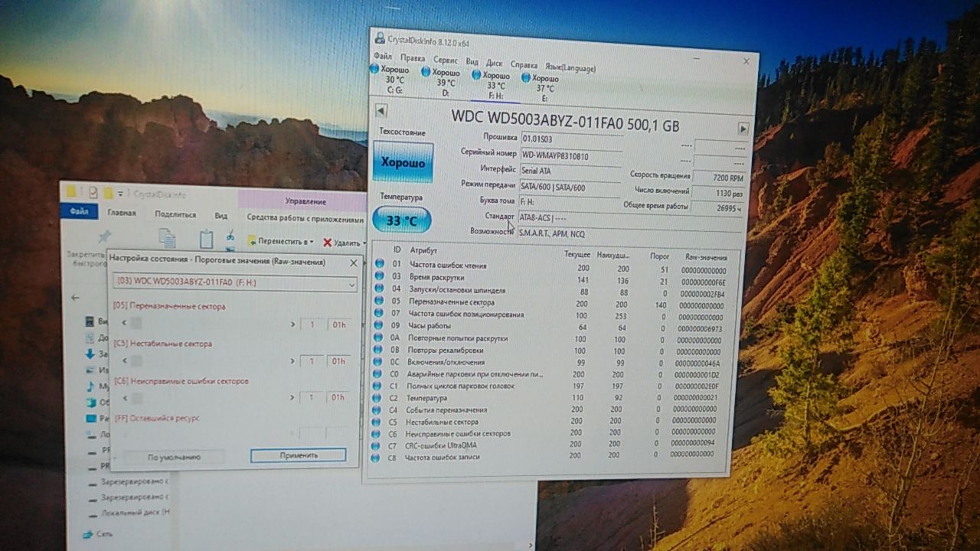Open the disk selection combo box in threshold dialog

235,282
